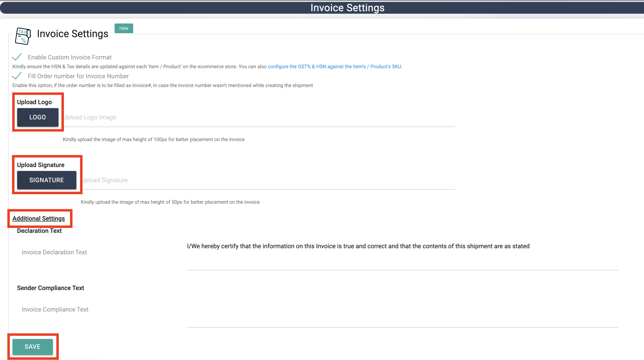Click the 'Invoice Settings' section heading
The height and width of the screenshot is (360, 644).
pos(73,34)
